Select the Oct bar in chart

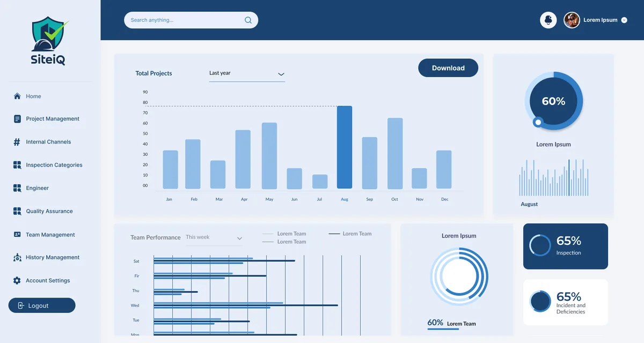pos(395,154)
